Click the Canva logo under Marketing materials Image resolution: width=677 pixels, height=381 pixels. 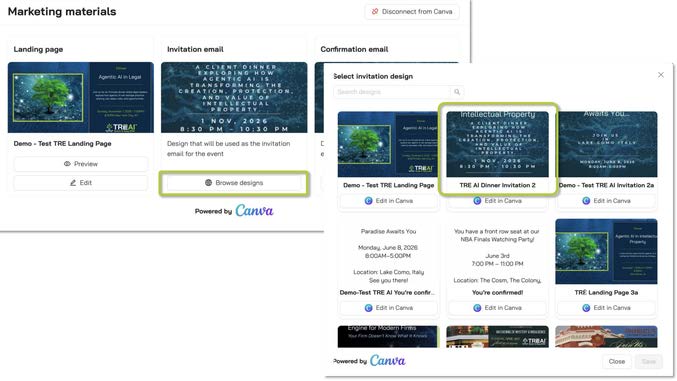254,211
